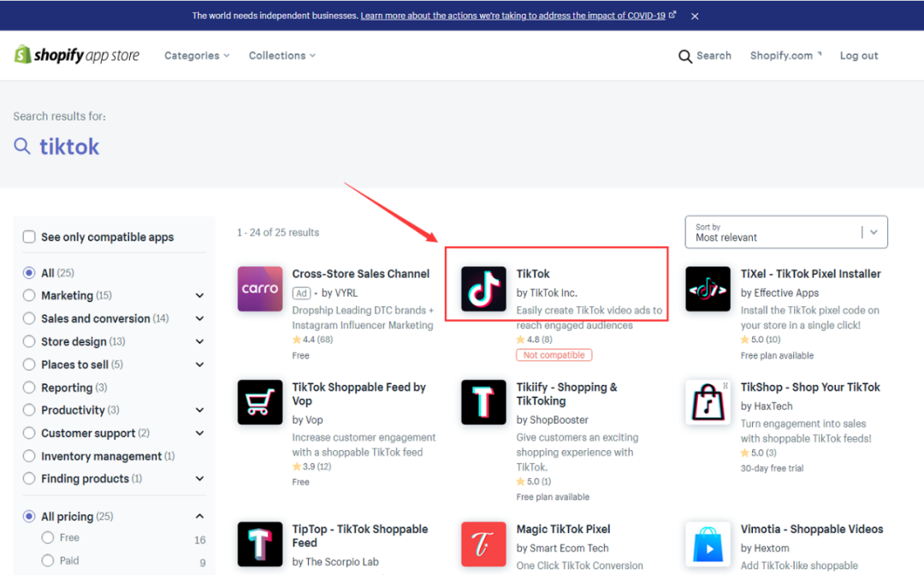
Task: Click the Not compatible badge
Action: [x=554, y=354]
